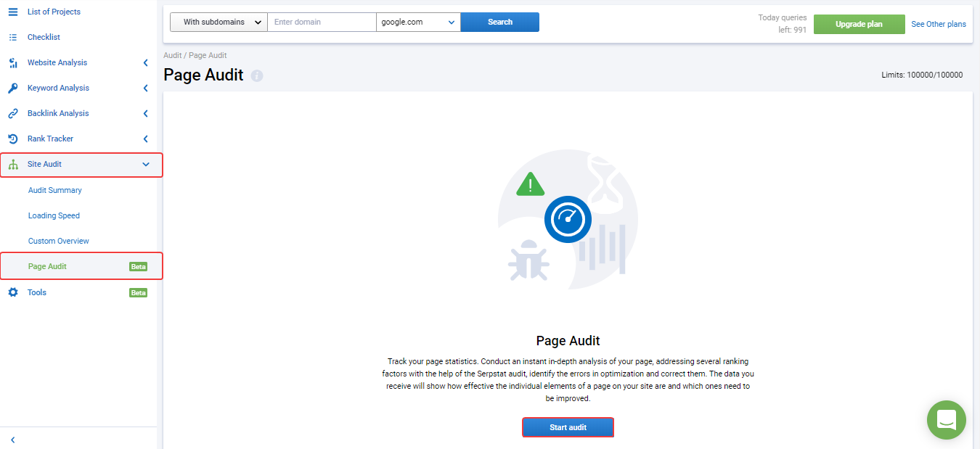Viewport: 980px width, 449px height.
Task: Open the green chat support bubble
Action: (947, 420)
